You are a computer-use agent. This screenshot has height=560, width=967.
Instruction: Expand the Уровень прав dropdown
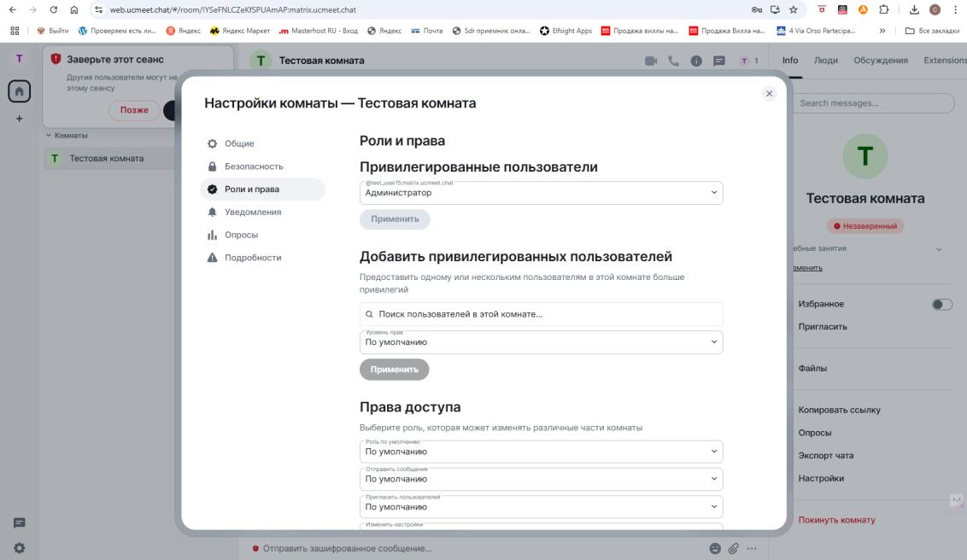coord(541,341)
